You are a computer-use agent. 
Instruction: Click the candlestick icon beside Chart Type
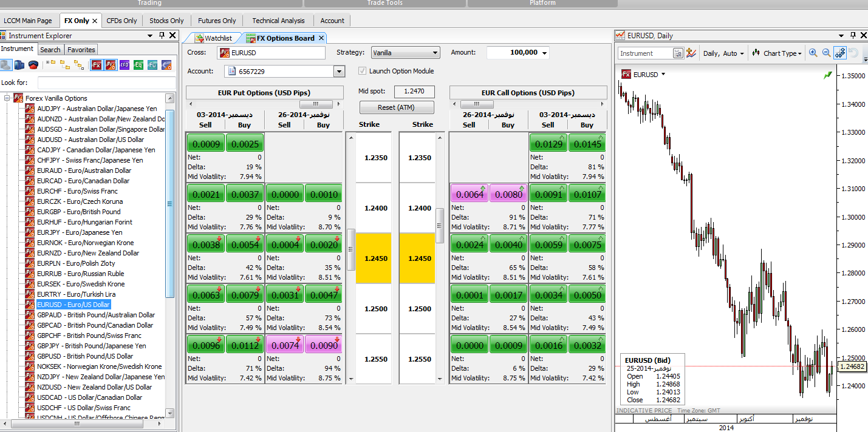pyautogui.click(x=756, y=53)
